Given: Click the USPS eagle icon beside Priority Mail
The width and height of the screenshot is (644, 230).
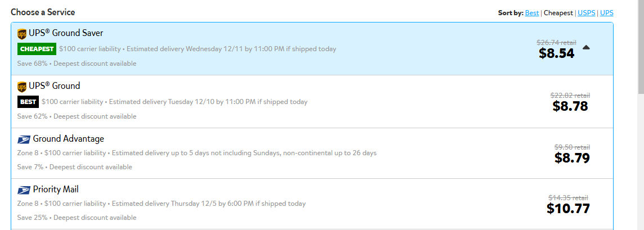Looking at the screenshot, I should 24,190.
